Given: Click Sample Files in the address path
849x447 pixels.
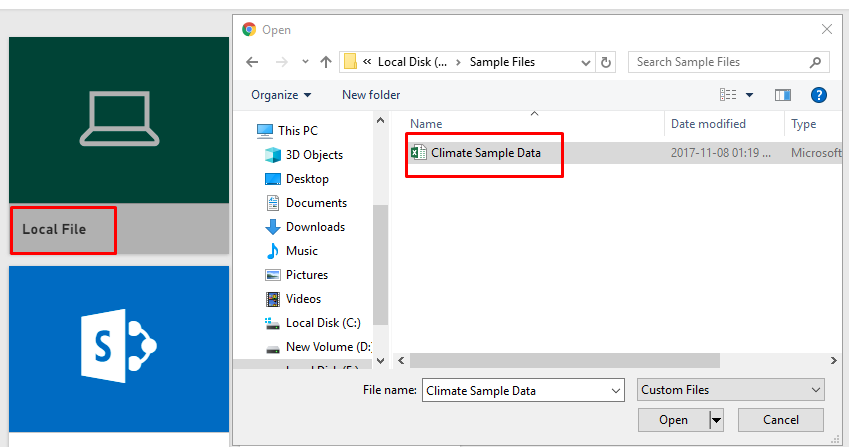Looking at the screenshot, I should [x=502, y=62].
